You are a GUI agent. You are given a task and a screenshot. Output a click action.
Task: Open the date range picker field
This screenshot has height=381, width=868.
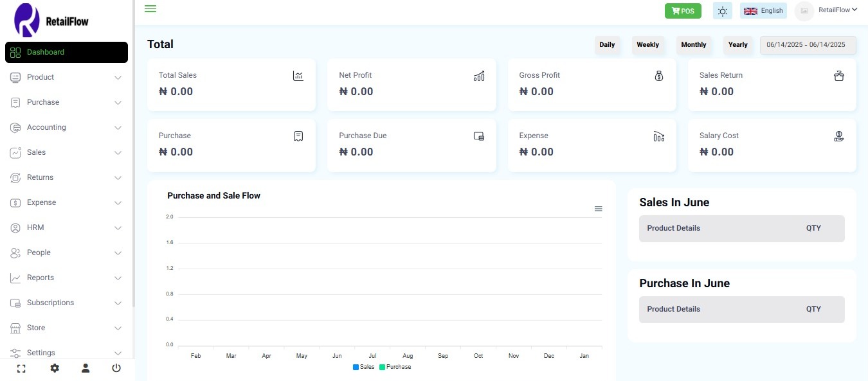(x=808, y=44)
